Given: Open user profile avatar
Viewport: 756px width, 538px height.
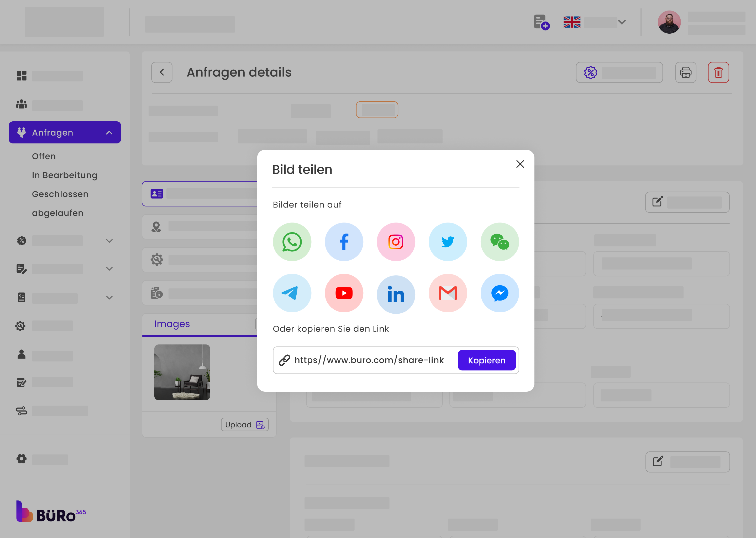Looking at the screenshot, I should [x=669, y=22].
